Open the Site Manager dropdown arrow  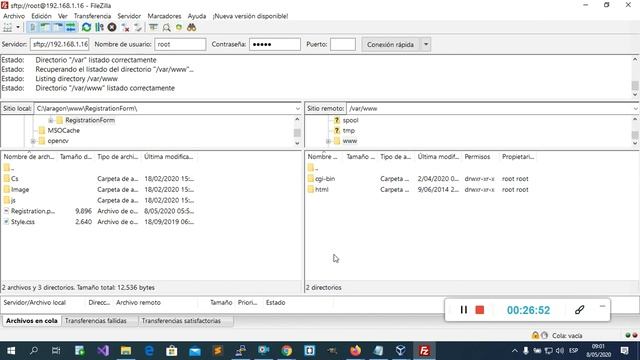18,27
